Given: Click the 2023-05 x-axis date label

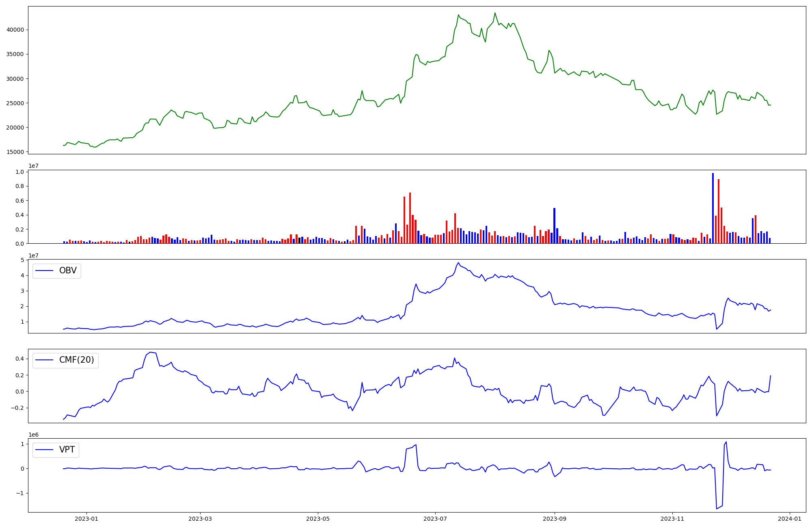Looking at the screenshot, I should [318, 519].
